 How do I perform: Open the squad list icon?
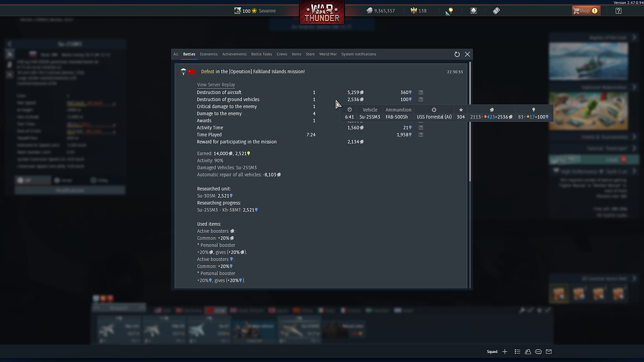(x=518, y=352)
